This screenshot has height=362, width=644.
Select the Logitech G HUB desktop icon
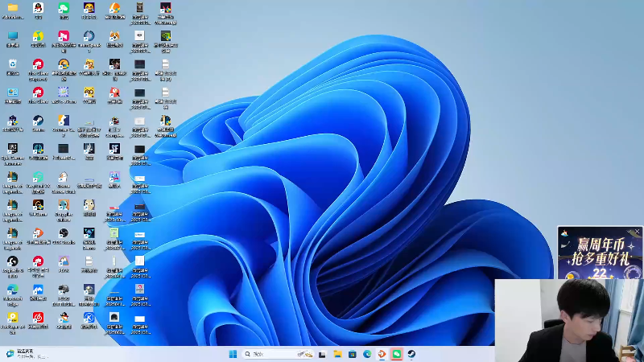coord(13,261)
